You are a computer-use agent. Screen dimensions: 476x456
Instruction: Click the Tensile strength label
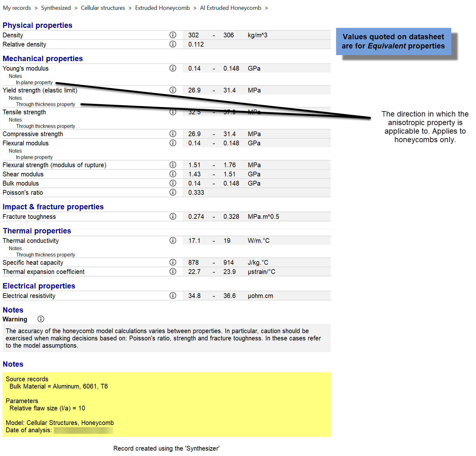(24, 112)
